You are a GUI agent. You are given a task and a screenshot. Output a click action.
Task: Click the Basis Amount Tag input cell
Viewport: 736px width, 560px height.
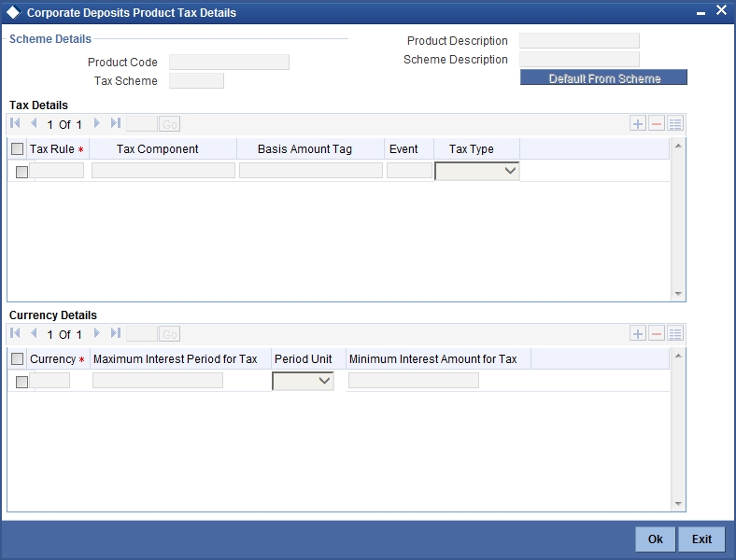point(311,170)
